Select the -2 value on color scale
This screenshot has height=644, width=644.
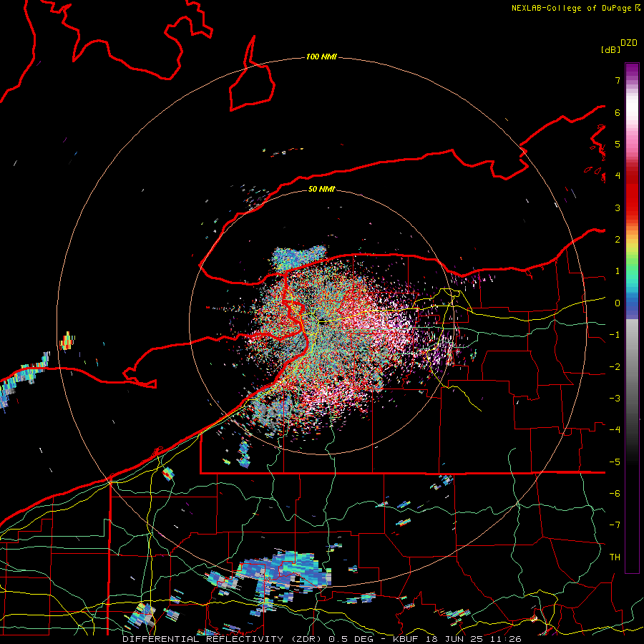coord(615,367)
